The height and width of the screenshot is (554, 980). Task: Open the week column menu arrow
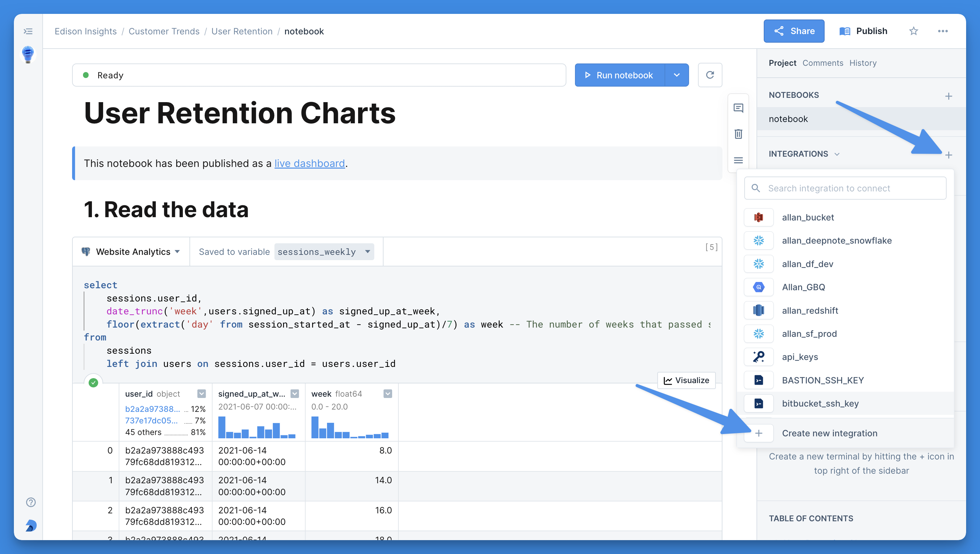[388, 393]
